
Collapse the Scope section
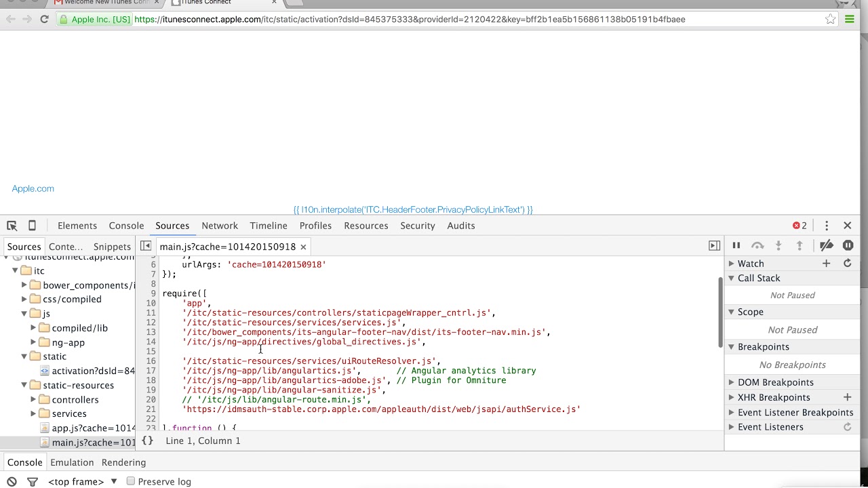pos(731,312)
